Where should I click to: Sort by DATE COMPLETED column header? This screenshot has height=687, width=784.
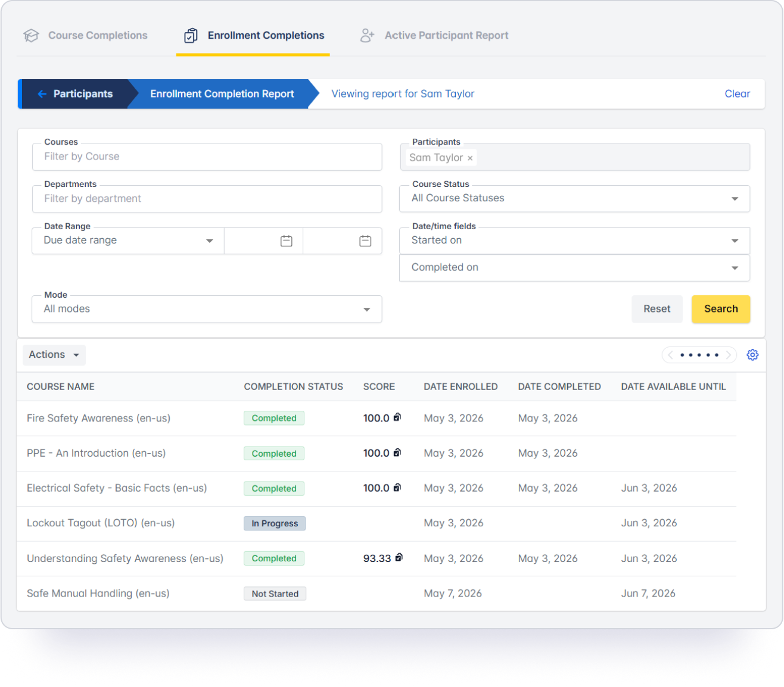click(559, 387)
